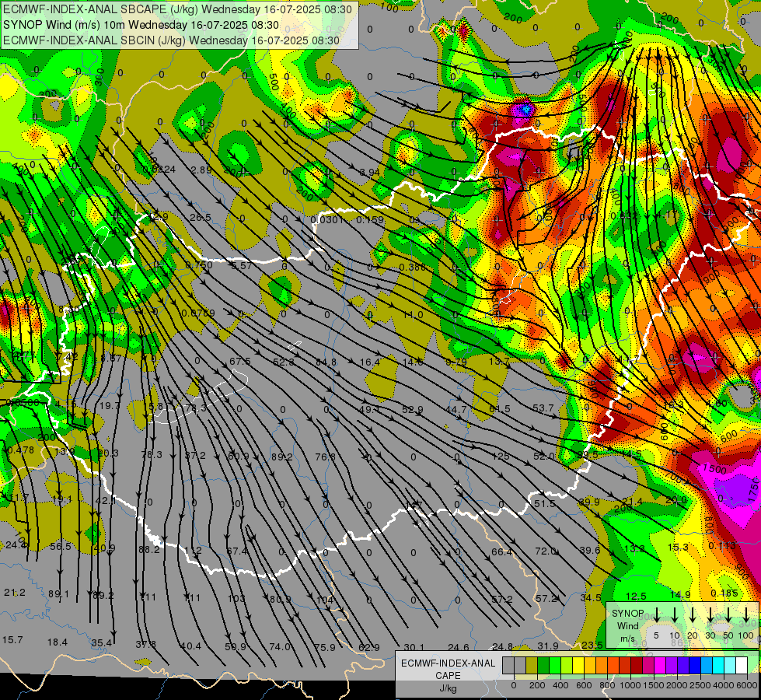Click the CIN value 15.7 at bottom left
The width and height of the screenshot is (761, 700).
(x=12, y=640)
